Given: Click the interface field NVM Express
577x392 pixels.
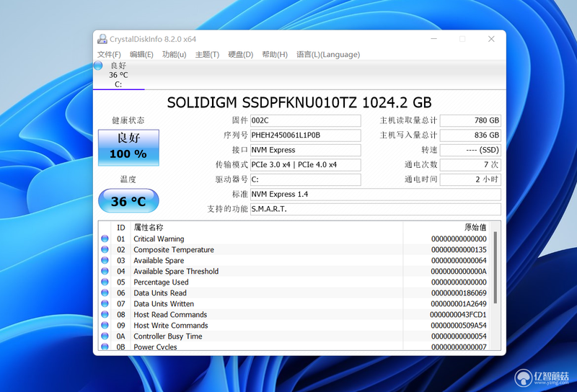Looking at the screenshot, I should pyautogui.click(x=305, y=150).
